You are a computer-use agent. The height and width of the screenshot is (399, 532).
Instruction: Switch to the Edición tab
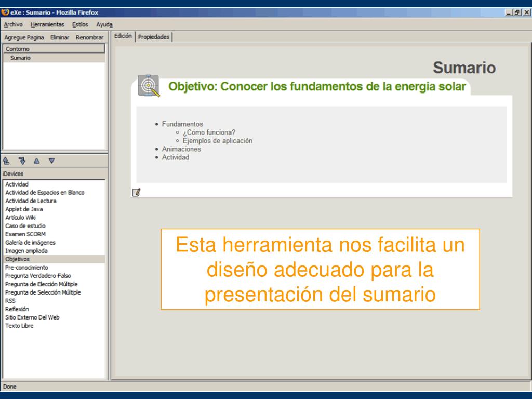click(123, 36)
